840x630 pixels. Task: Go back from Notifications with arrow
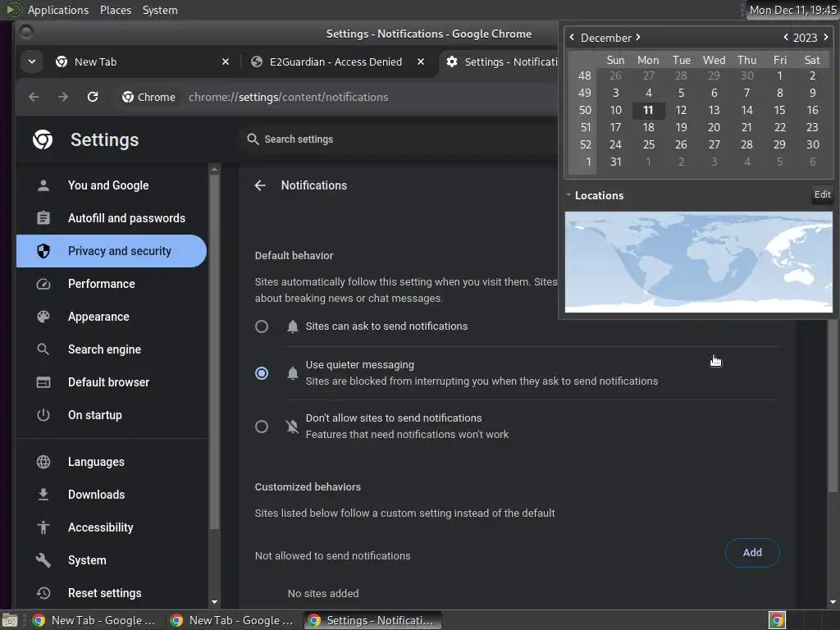[x=260, y=185]
